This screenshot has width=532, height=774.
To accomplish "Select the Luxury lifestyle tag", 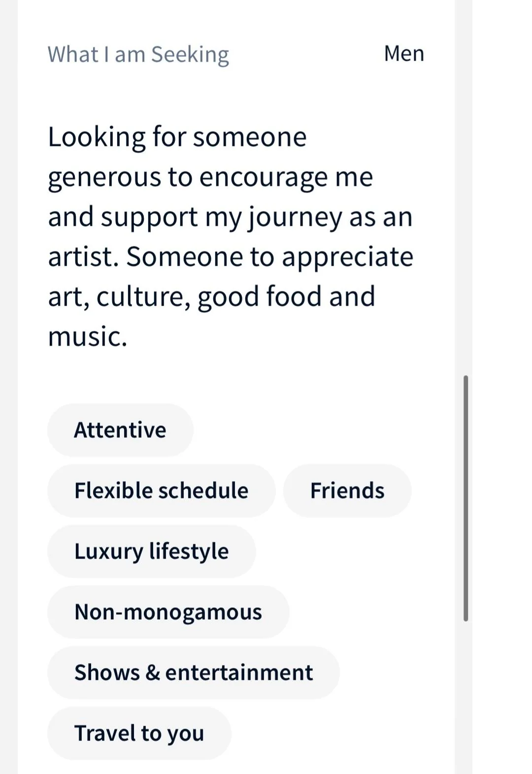I will (x=151, y=551).
